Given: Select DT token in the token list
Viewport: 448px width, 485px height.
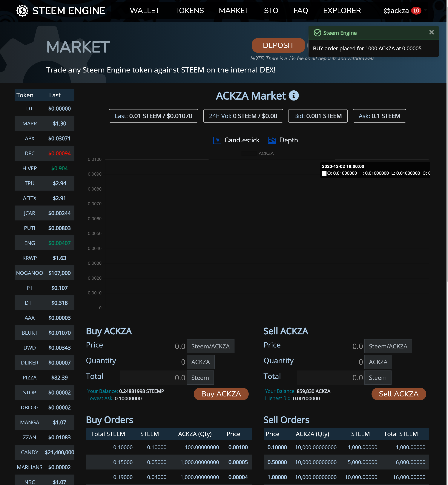Looking at the screenshot, I should click(44, 109).
